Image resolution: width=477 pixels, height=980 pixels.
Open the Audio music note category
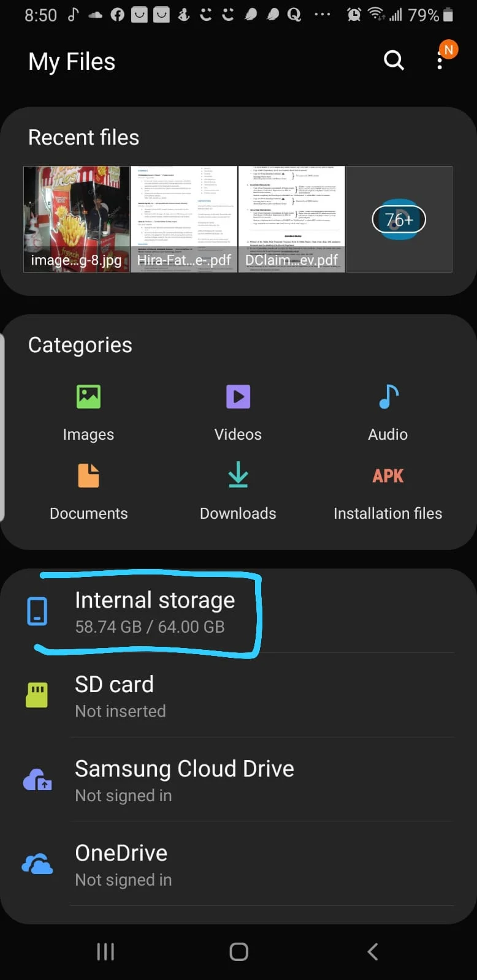pyautogui.click(x=388, y=396)
